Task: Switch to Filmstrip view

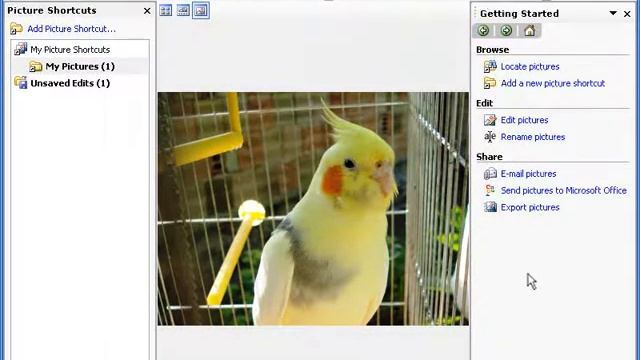Action: [183, 10]
